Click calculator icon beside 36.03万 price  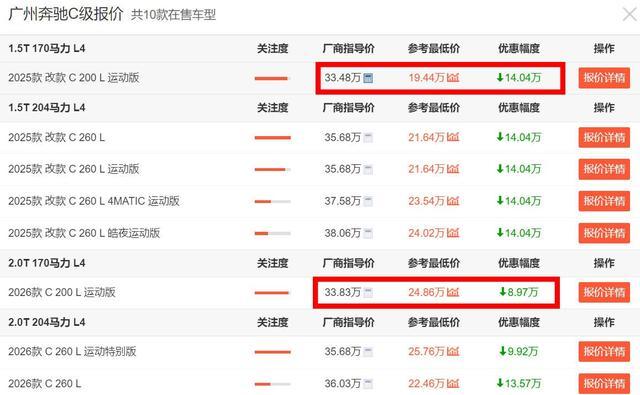[368, 384]
